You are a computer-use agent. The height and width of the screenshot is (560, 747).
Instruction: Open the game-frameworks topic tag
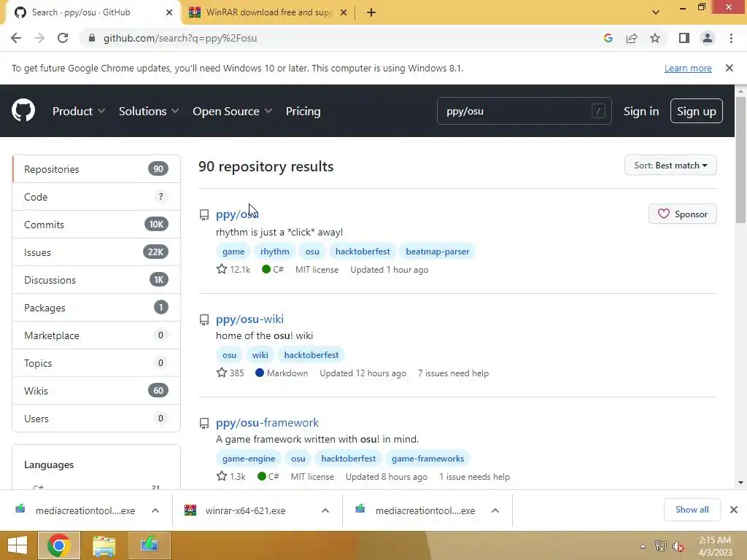pyautogui.click(x=427, y=458)
